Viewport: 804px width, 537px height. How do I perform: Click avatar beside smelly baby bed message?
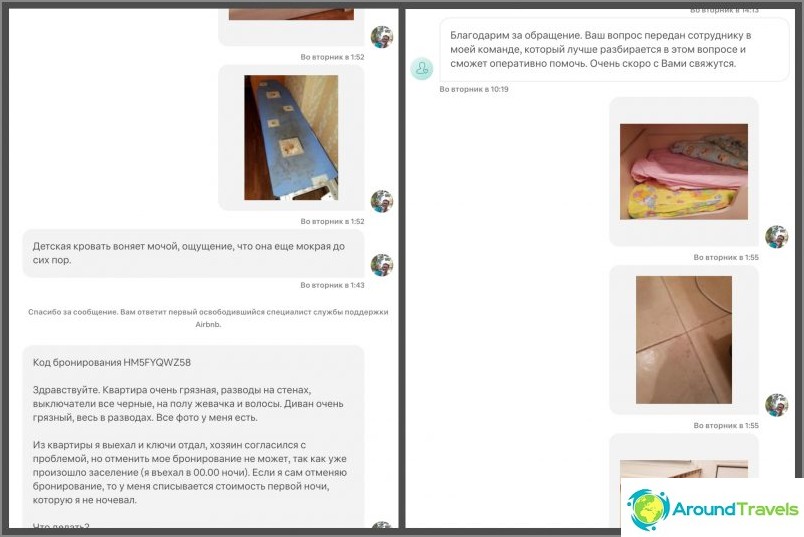coord(381,265)
